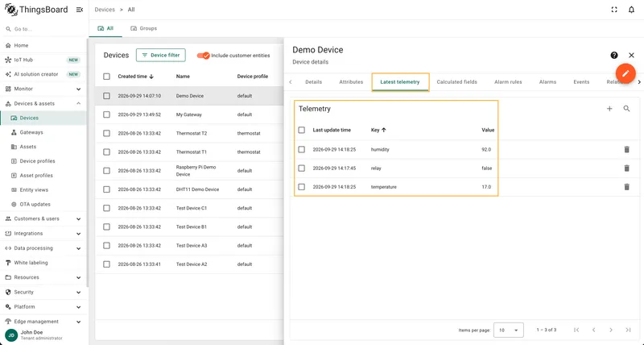
Task: Open IoT Hub in the sidebar
Action: pos(43,60)
